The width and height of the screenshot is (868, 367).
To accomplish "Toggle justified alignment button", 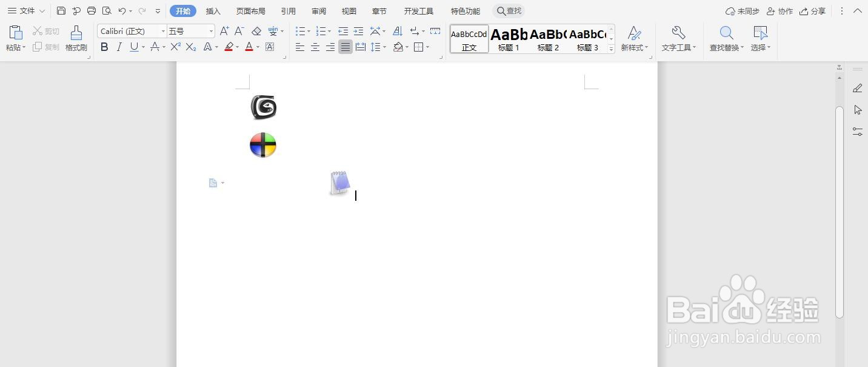I will pos(346,47).
